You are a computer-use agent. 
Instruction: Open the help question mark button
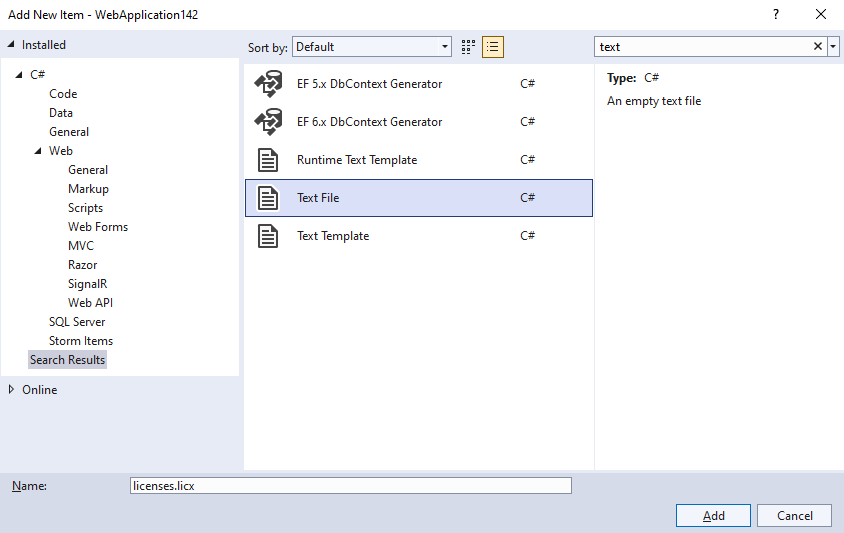click(x=776, y=15)
